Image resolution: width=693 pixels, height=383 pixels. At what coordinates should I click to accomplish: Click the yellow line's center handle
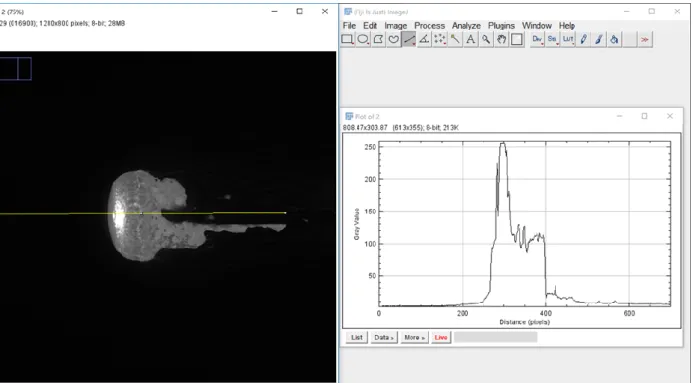click(x=141, y=213)
